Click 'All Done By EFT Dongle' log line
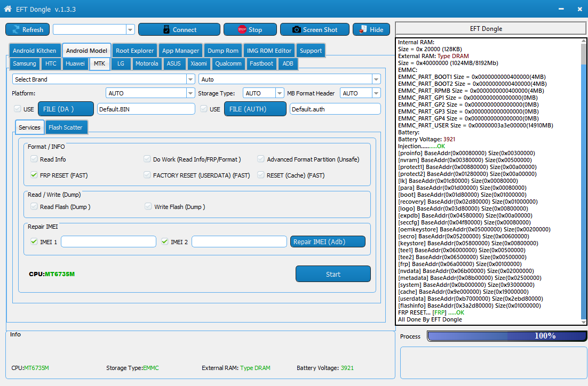588x386 pixels. click(x=430, y=320)
